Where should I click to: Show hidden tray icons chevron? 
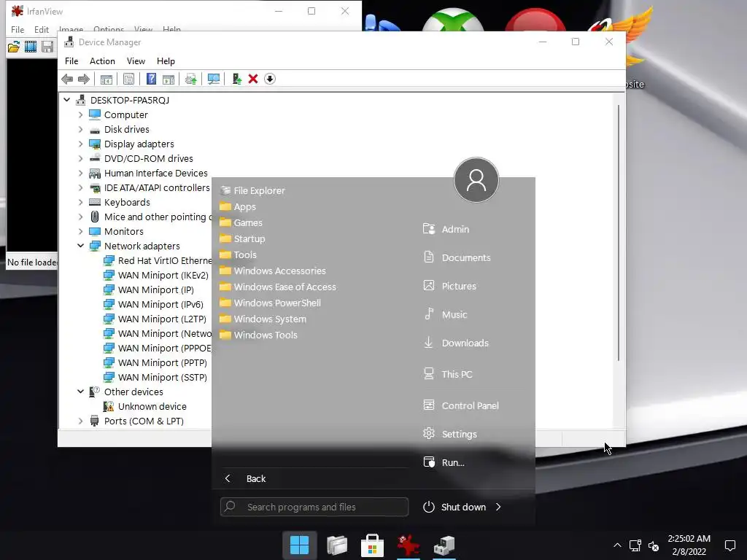(617, 545)
